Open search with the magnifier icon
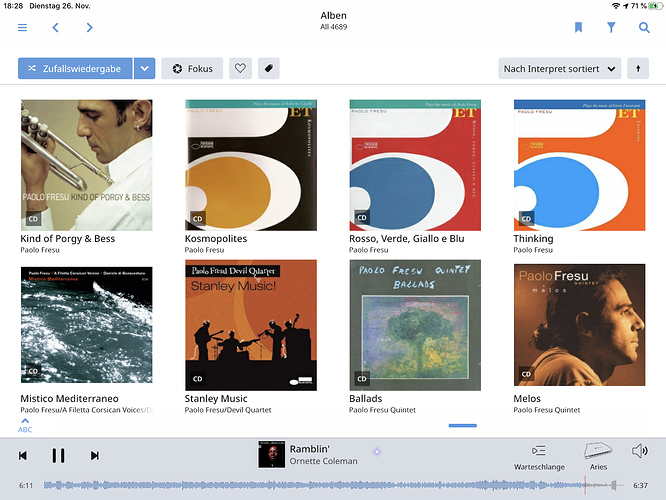 pyautogui.click(x=644, y=28)
